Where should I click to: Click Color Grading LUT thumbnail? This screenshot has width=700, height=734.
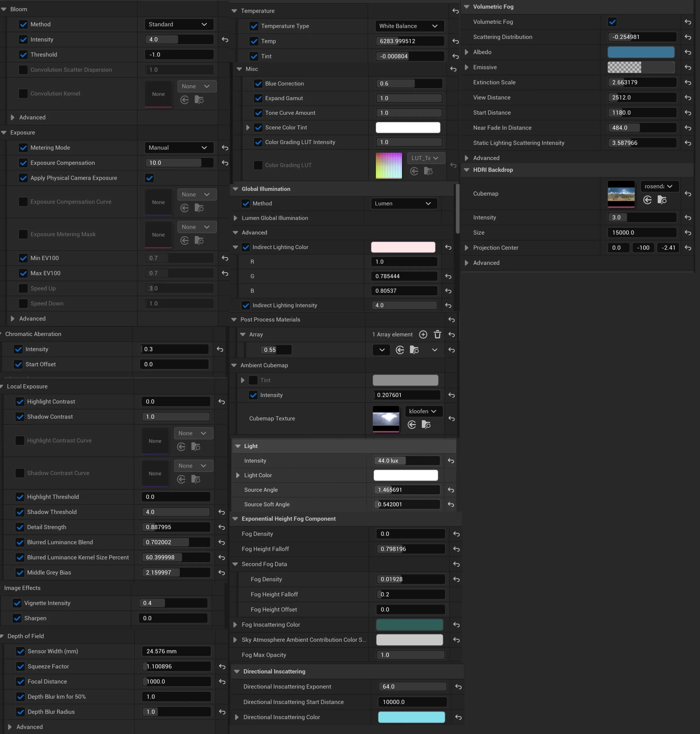click(389, 166)
